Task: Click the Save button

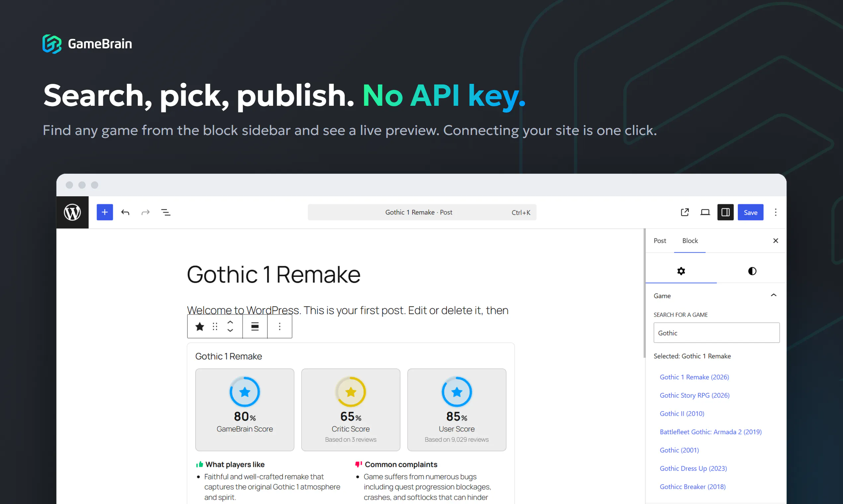Action: pos(750,212)
